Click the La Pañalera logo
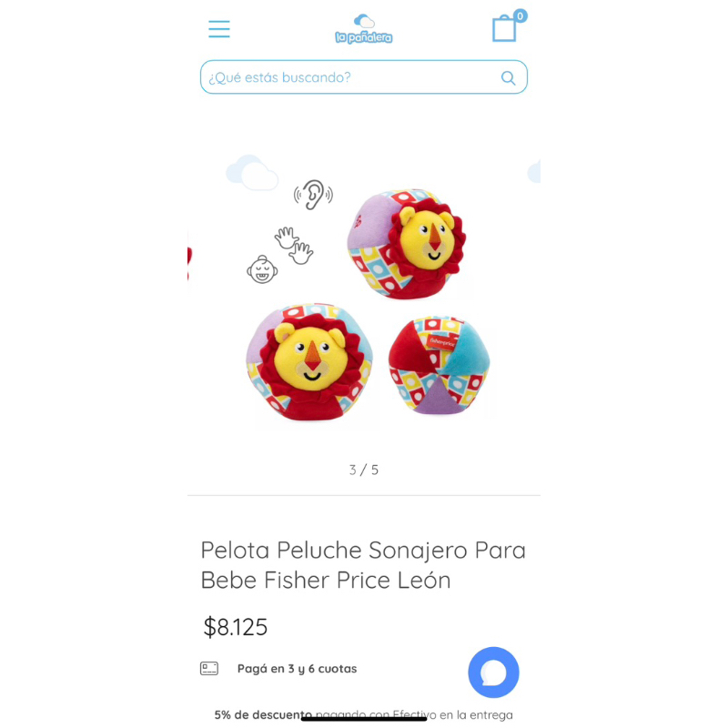Viewport: 728px width, 728px height. point(363,29)
